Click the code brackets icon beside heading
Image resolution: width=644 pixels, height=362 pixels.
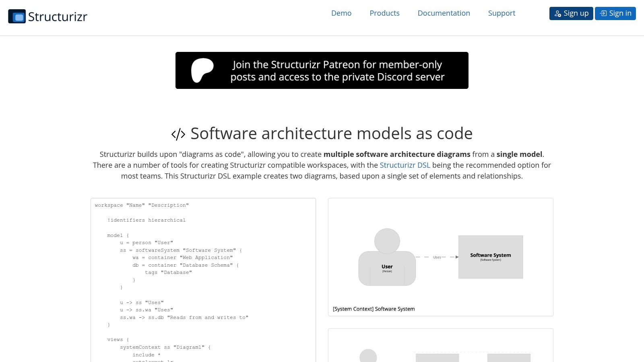coord(178,134)
